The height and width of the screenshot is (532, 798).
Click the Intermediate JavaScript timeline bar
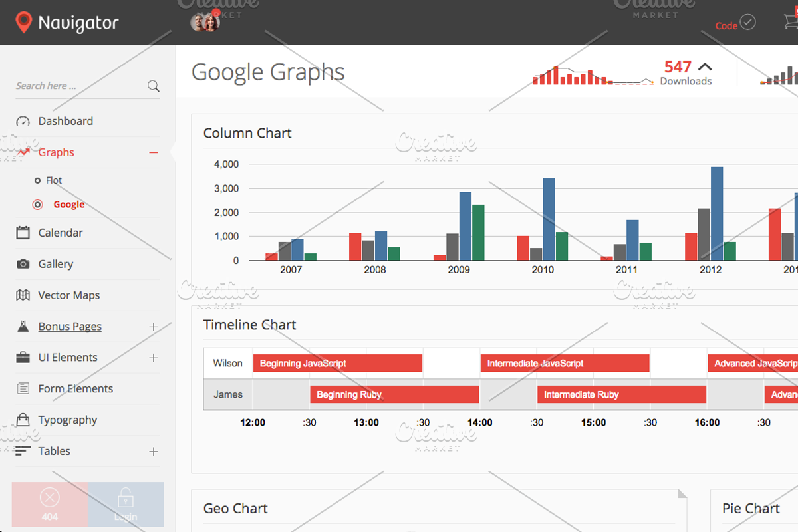coord(565,363)
